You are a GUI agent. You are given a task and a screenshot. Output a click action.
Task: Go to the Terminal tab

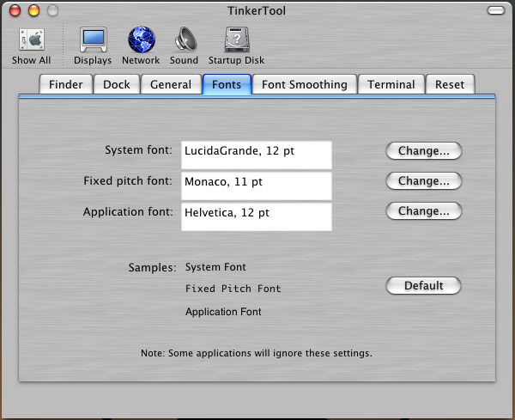click(x=391, y=84)
